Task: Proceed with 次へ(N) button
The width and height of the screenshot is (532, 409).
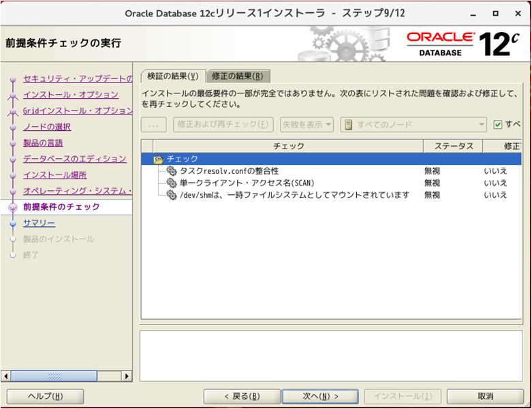Action: click(320, 396)
